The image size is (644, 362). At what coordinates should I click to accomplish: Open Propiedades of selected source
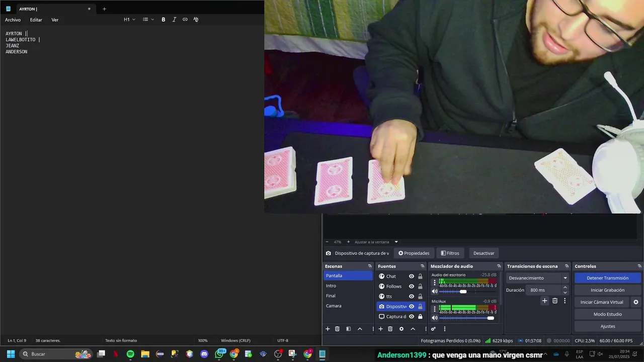pos(414,253)
